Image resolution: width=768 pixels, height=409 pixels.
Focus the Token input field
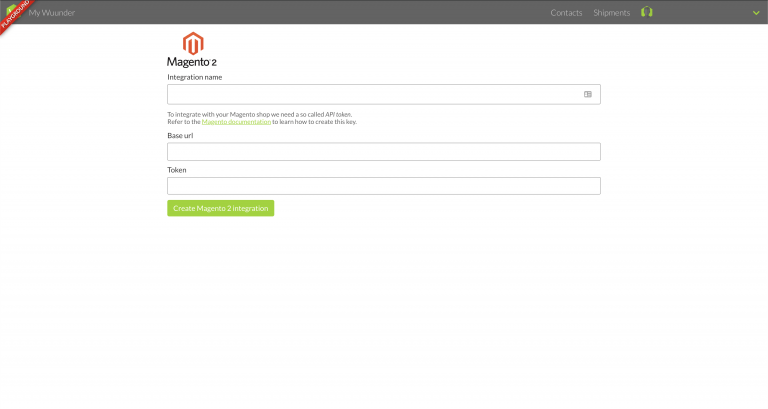pyautogui.click(x=384, y=186)
